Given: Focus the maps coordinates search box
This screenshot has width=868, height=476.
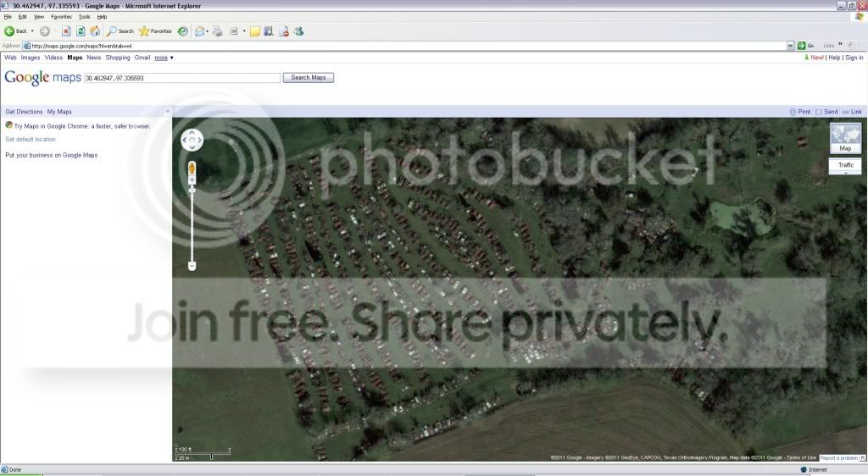Looking at the screenshot, I should 182,78.
